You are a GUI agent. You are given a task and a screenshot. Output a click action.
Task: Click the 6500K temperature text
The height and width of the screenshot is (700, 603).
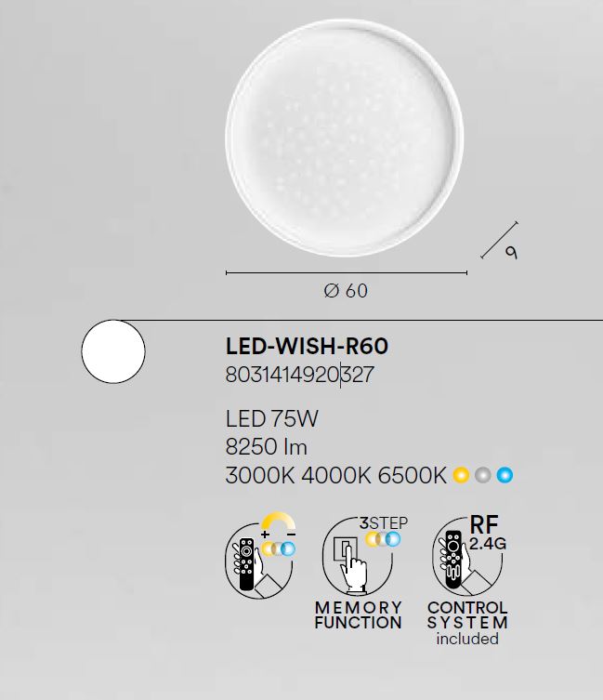pyautogui.click(x=412, y=475)
